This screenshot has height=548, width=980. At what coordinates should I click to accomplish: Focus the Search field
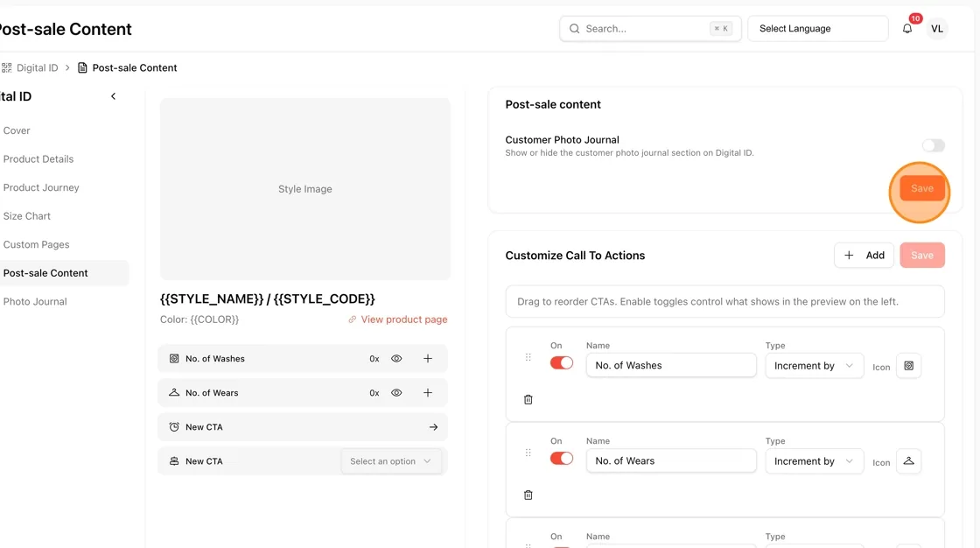[x=650, y=29]
